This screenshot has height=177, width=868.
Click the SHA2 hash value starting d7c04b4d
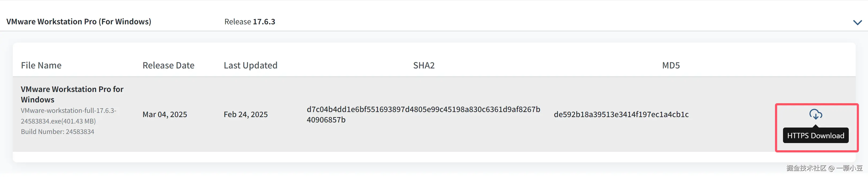[423, 109]
